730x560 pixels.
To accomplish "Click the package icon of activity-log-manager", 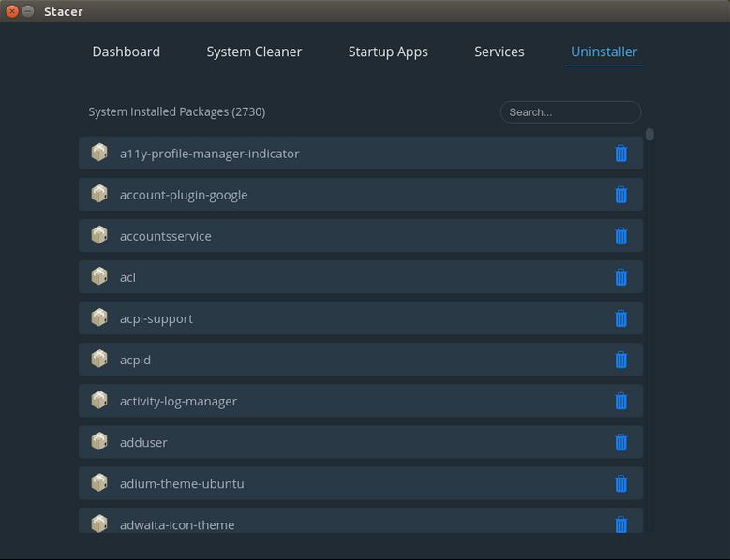I will pyautogui.click(x=99, y=400).
